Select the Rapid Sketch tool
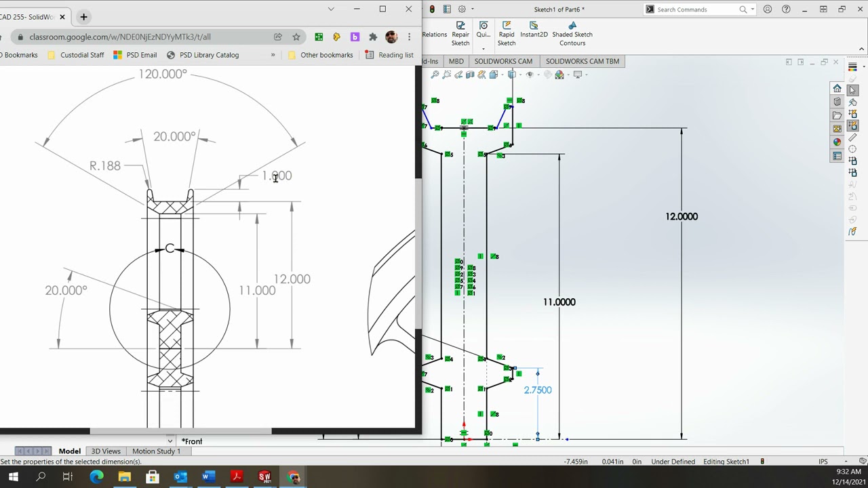Viewport: 868px width, 488px height. pos(507,34)
